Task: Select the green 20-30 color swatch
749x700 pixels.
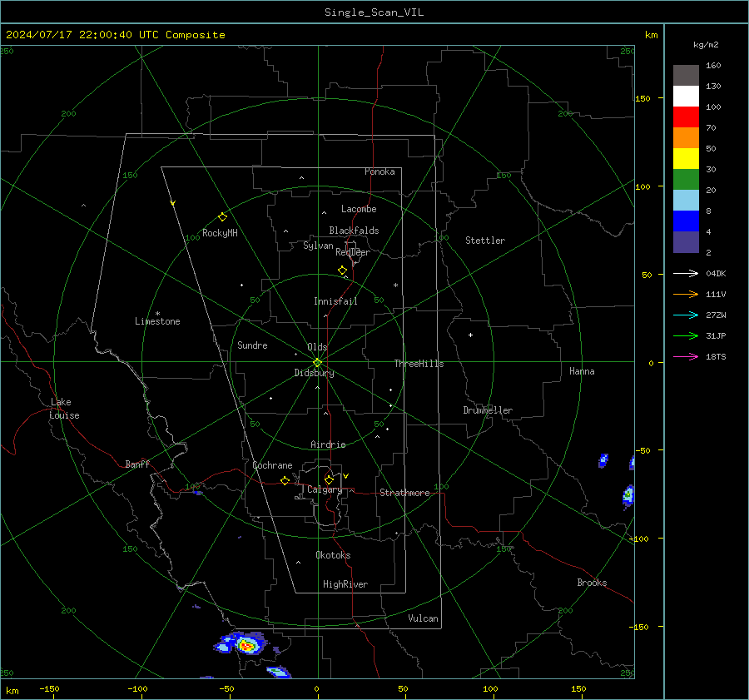Action: [x=686, y=180]
